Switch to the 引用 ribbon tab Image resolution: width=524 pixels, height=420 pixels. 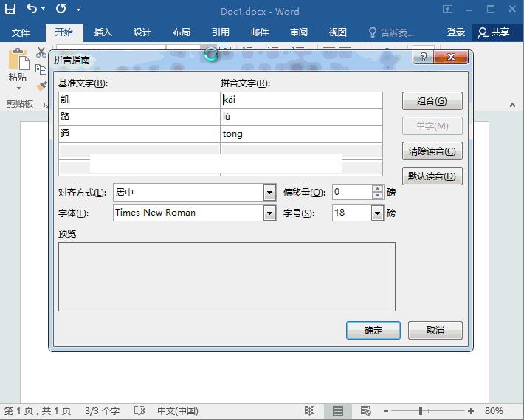(x=220, y=32)
